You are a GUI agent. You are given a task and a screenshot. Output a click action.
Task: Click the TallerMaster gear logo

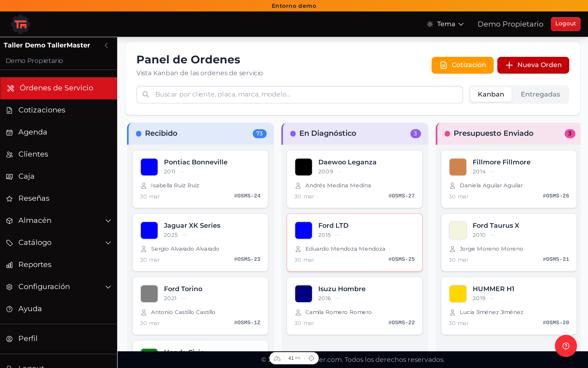click(x=21, y=24)
